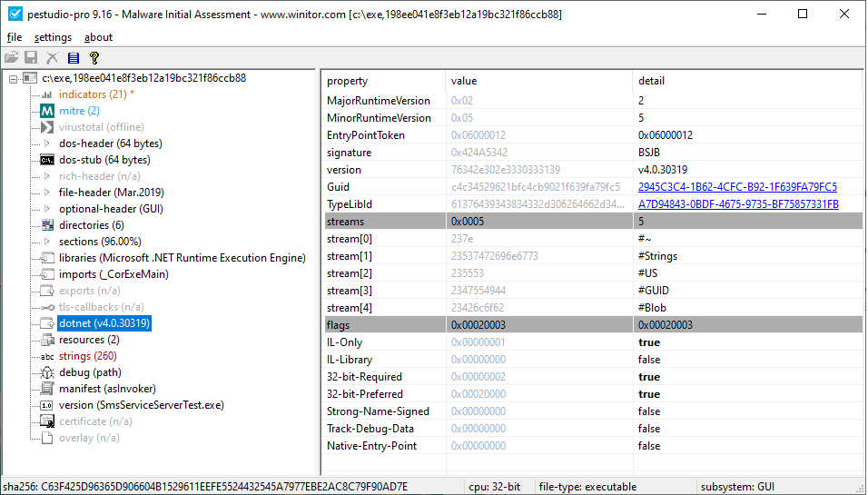Viewport: 868px width, 495px height.
Task: Select manifest (asInvoker) tree item
Action: 107,389
